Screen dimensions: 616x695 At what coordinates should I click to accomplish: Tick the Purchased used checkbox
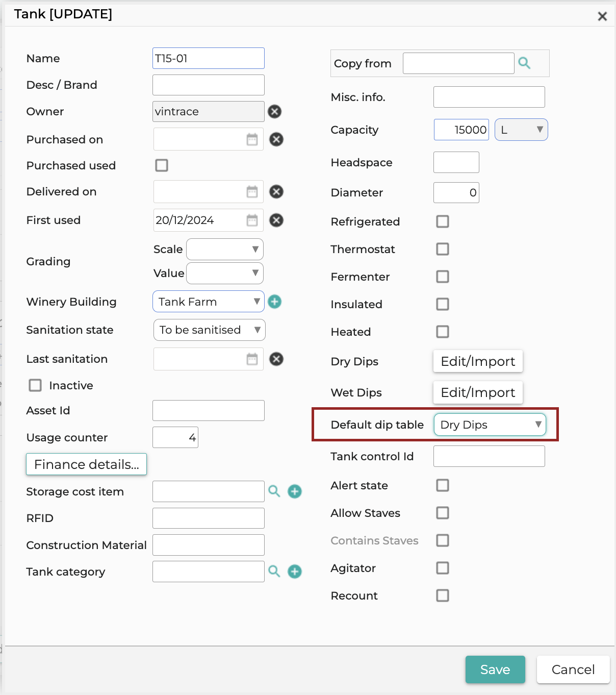tap(162, 165)
